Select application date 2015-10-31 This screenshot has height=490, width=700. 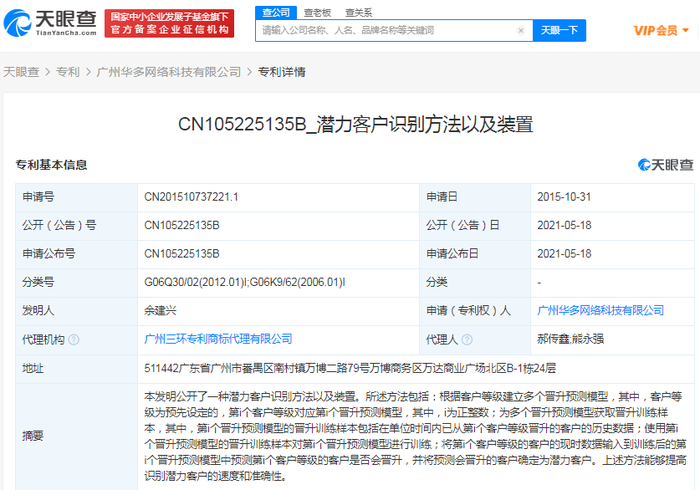pyautogui.click(x=564, y=197)
